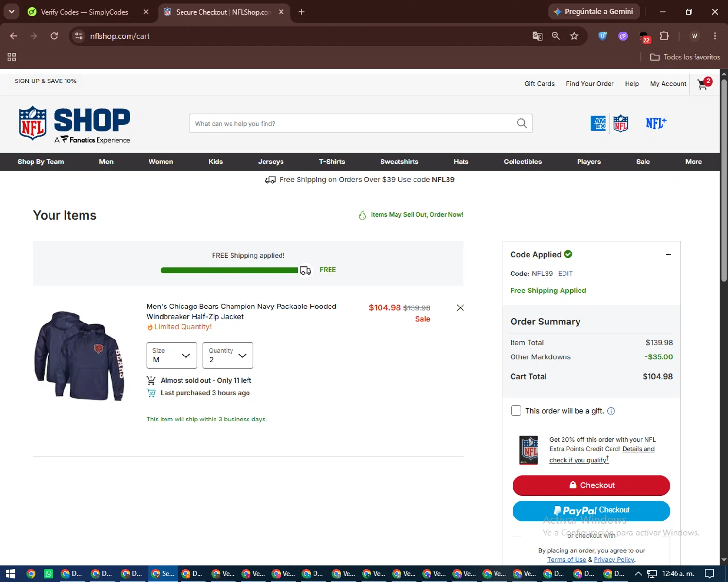
Task: Open the purple round extension icon
Action: click(x=623, y=36)
